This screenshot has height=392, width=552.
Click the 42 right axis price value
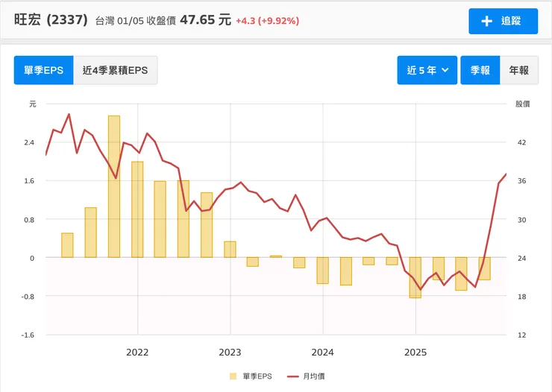521,142
